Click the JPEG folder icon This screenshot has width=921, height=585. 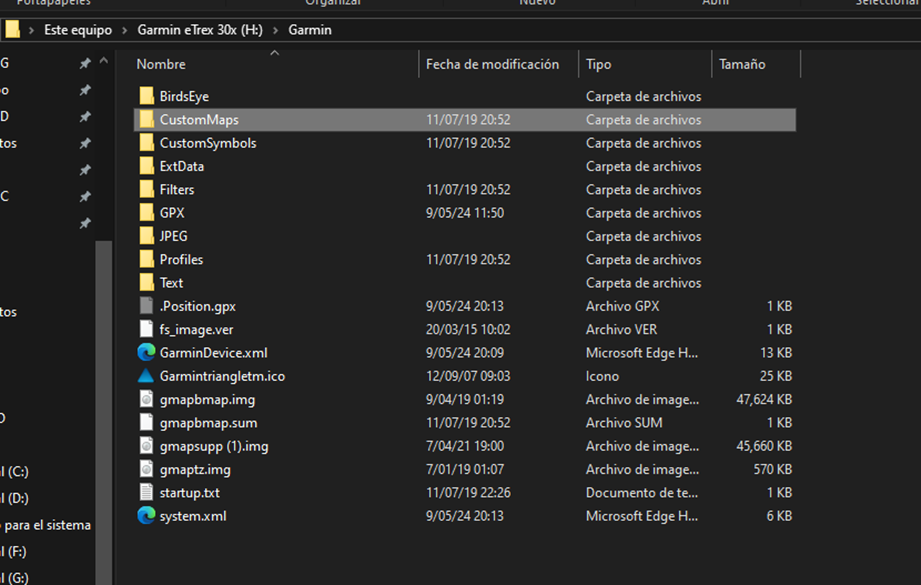point(146,236)
